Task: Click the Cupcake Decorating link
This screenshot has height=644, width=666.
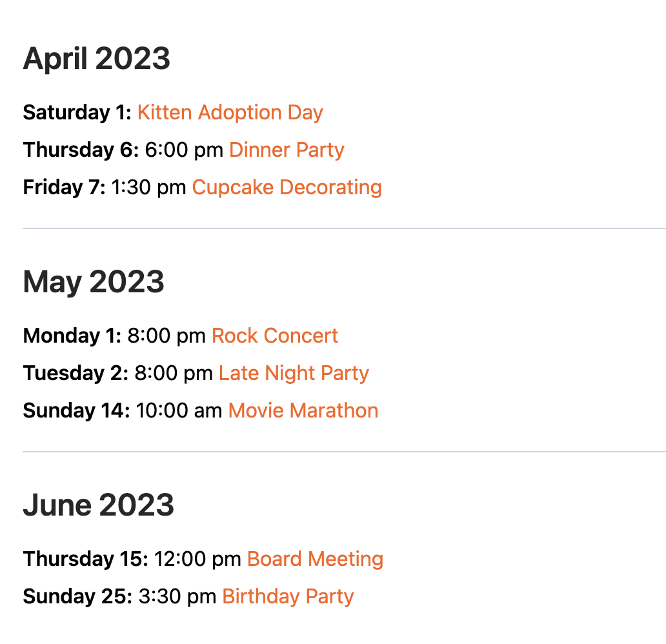Action: [287, 188]
